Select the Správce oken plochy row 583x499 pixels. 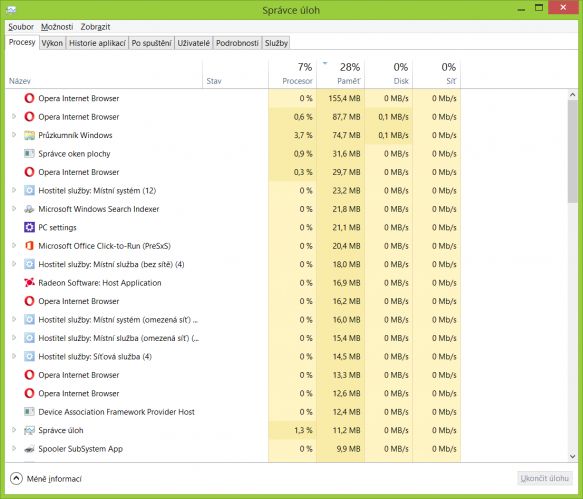tap(233, 154)
